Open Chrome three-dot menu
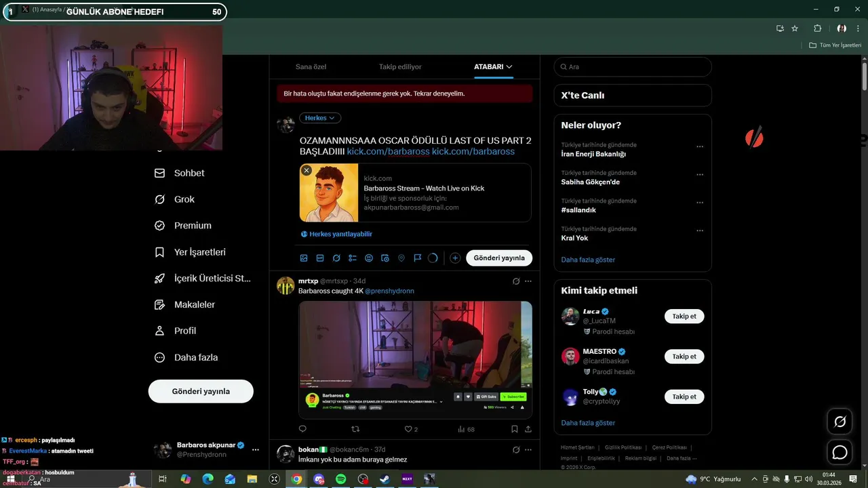This screenshot has height=488, width=868. (x=858, y=28)
